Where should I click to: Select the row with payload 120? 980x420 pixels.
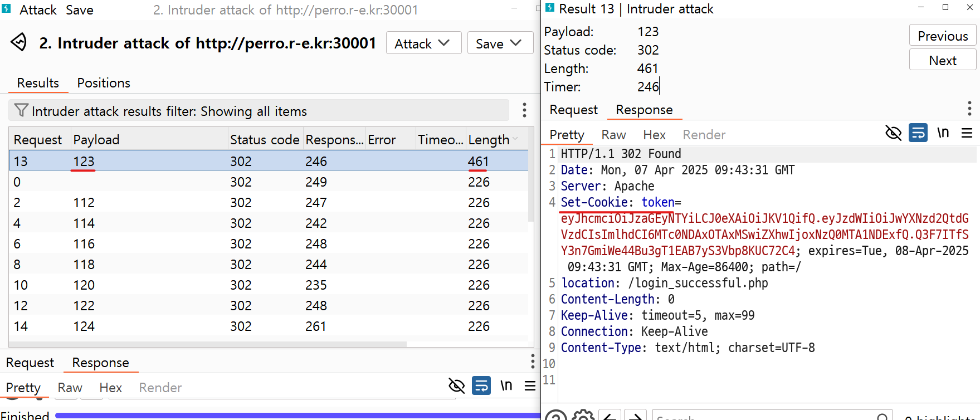point(269,285)
